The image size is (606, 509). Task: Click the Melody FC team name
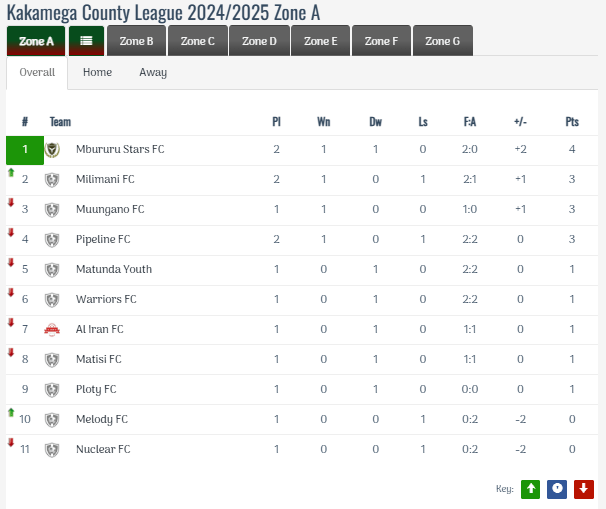tap(102, 420)
